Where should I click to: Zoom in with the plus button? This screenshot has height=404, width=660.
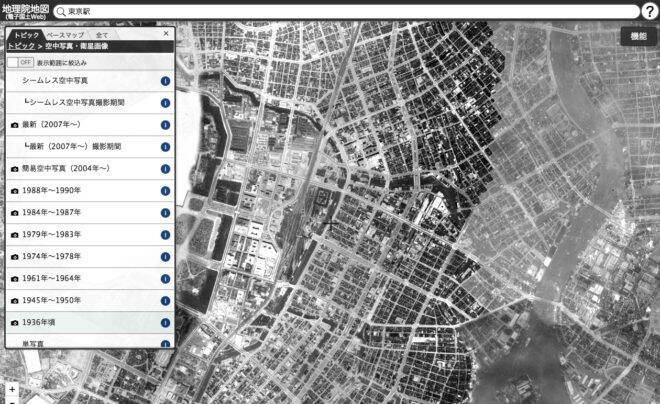coord(12,389)
